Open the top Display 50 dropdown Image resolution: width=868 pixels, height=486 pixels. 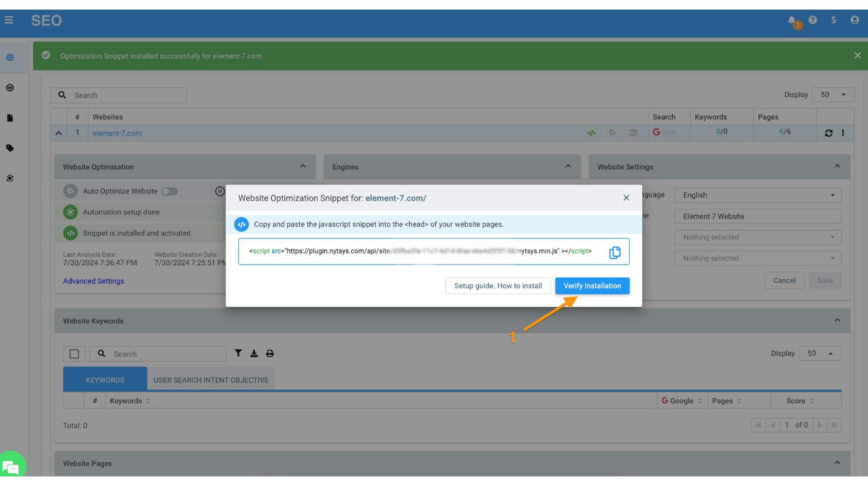pyautogui.click(x=833, y=95)
